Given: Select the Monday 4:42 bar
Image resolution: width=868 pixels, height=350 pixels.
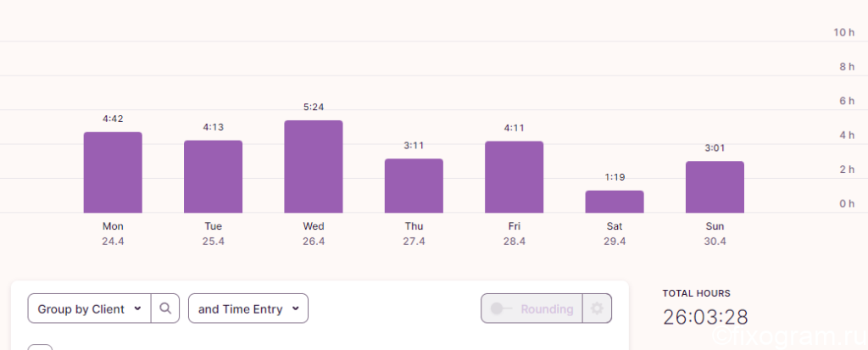Looking at the screenshot, I should pos(113,172).
